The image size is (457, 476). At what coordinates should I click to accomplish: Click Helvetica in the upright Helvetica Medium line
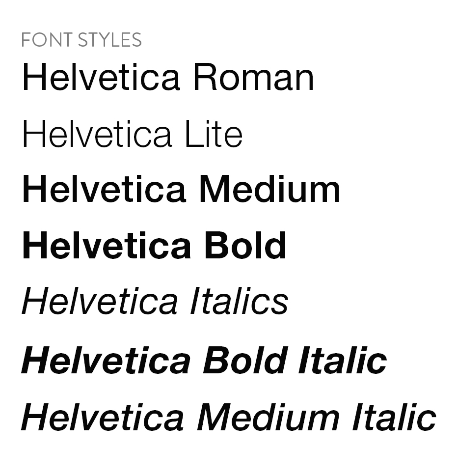(104, 190)
